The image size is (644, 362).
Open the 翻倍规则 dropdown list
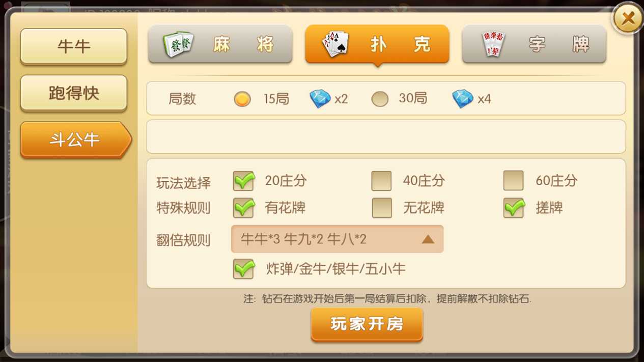[x=337, y=239]
